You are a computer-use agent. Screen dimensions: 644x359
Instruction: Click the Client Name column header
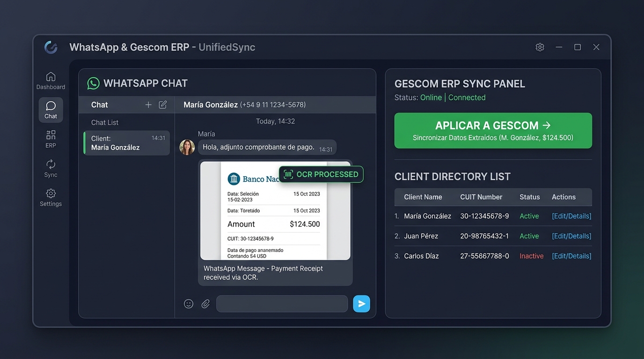point(423,197)
